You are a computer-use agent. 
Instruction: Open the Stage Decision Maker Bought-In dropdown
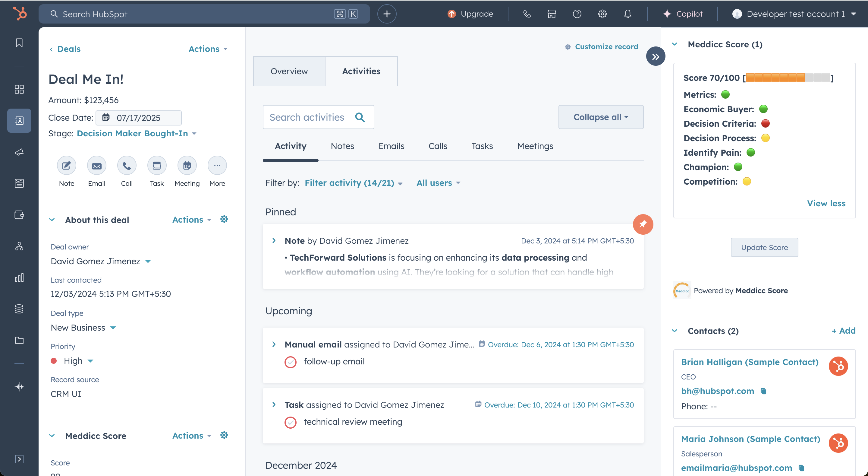[x=137, y=134]
